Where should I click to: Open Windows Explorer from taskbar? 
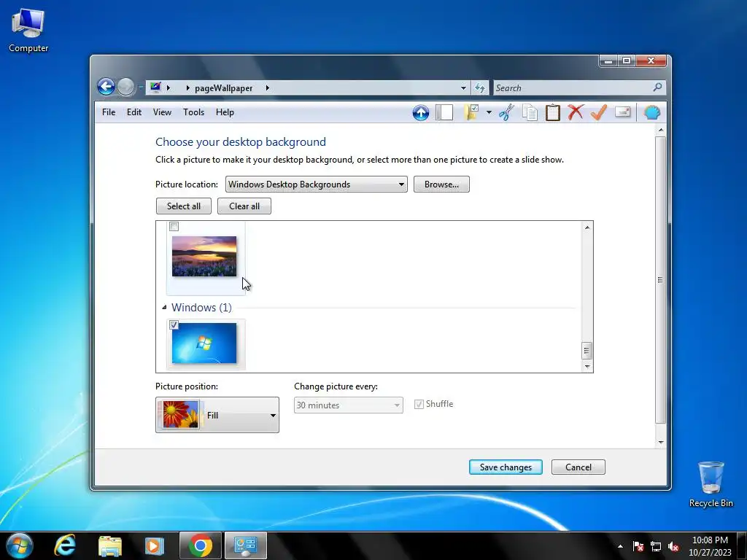[x=110, y=545]
